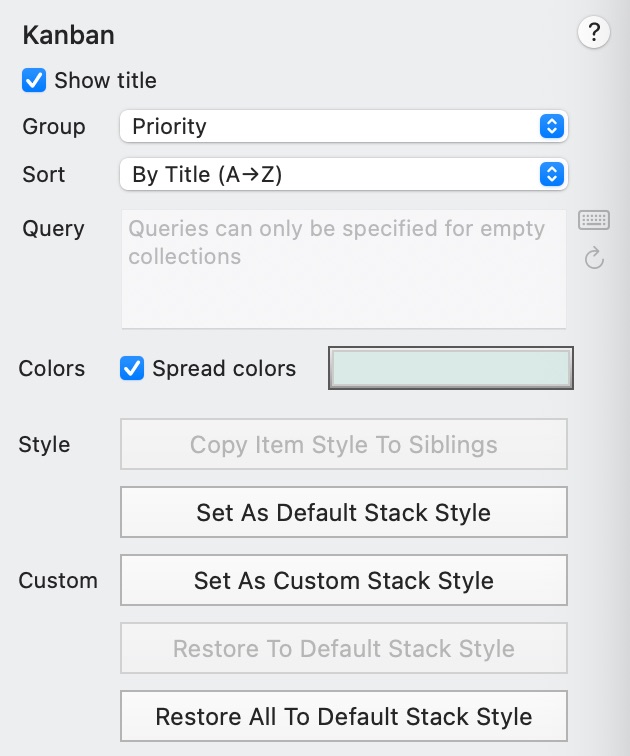Screen dimensions: 630x756
Task: Click the Colors row label
Action: point(52,368)
